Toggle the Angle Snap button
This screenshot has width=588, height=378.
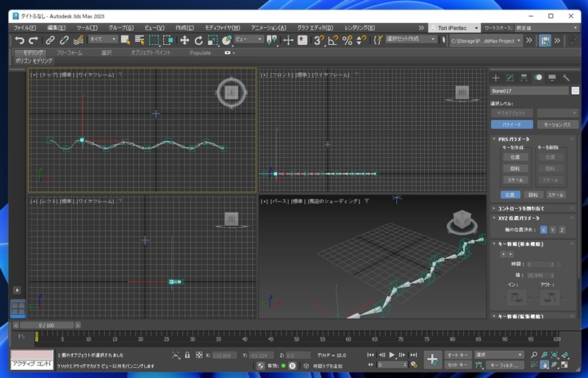[333, 40]
